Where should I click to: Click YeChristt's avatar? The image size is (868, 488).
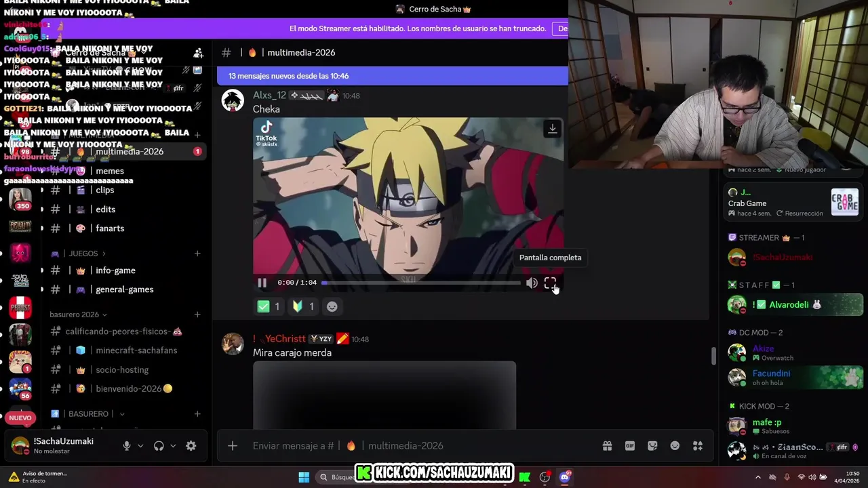pos(233,344)
